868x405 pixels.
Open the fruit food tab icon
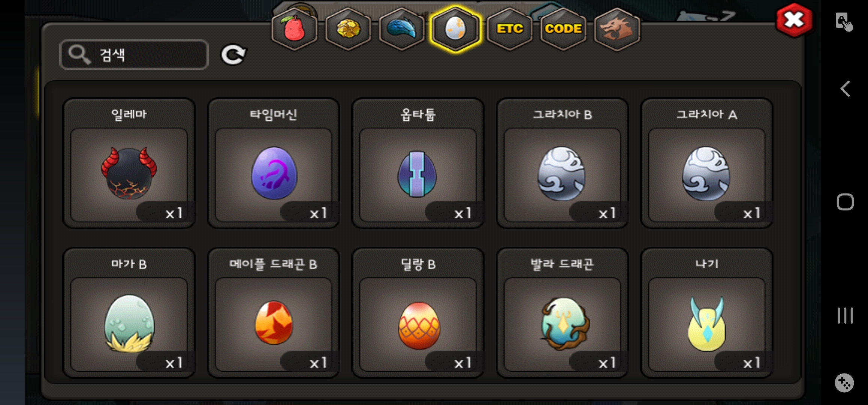click(x=295, y=29)
